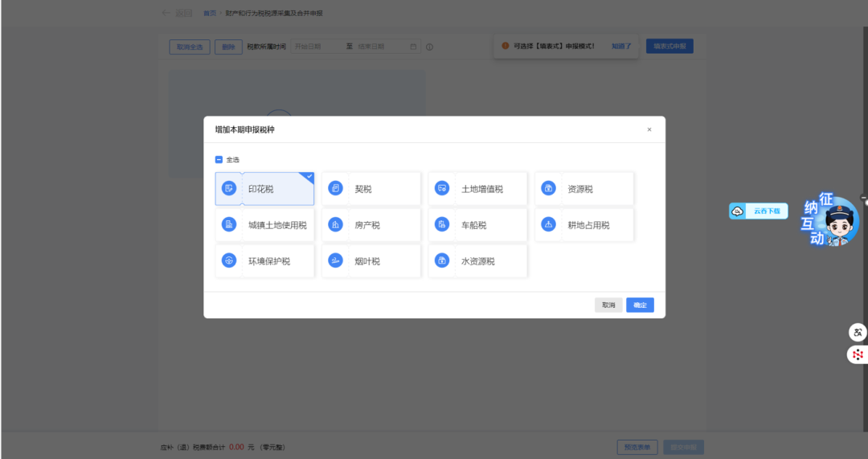
Task: Click the 房产税 icon
Action: pos(335,224)
